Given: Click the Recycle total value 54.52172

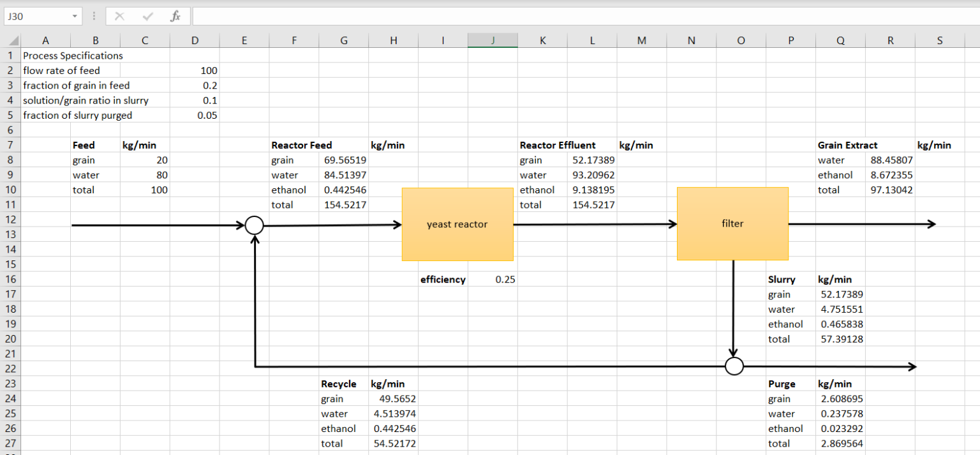Looking at the screenshot, I should [394, 444].
